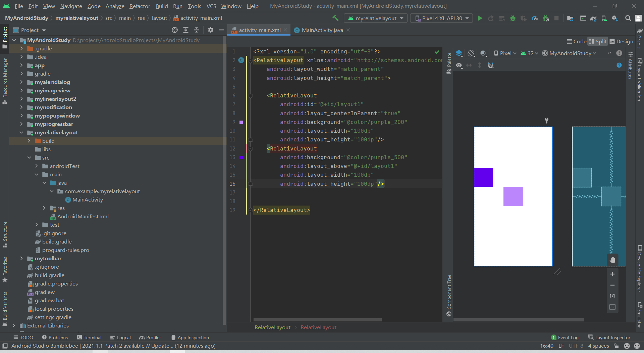Switch to the MainActivity.java tab

[x=322, y=30]
